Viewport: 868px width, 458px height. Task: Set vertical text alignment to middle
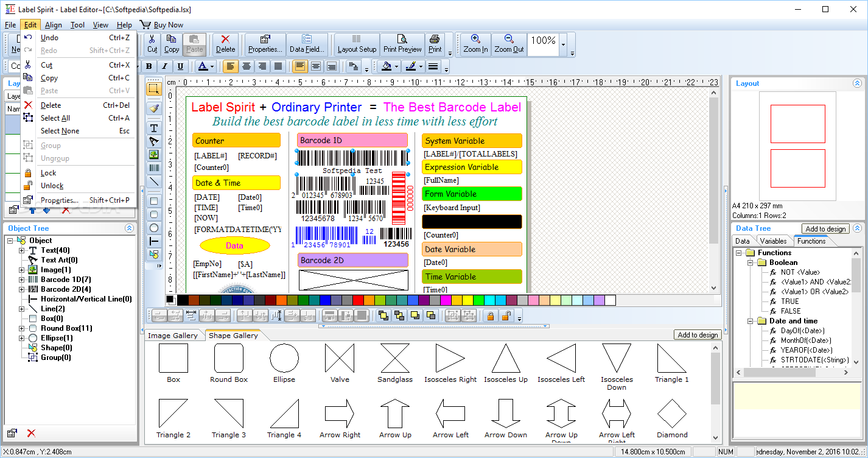[316, 66]
